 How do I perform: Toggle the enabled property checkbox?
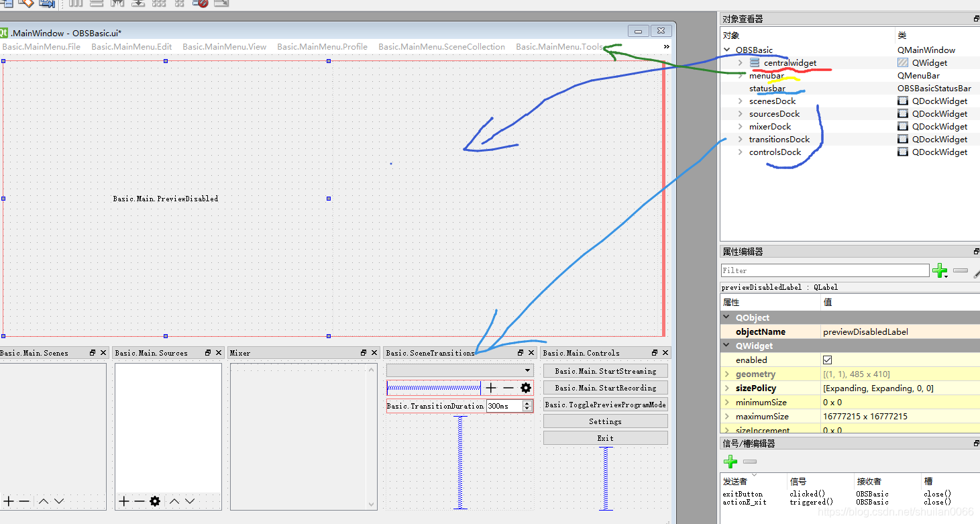[x=827, y=360]
